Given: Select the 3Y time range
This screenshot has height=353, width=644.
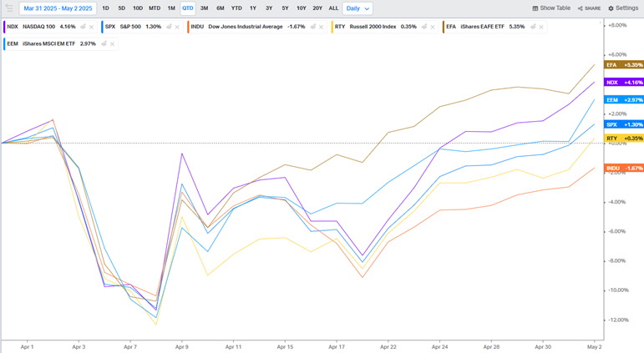Looking at the screenshot, I should pos(269,8).
